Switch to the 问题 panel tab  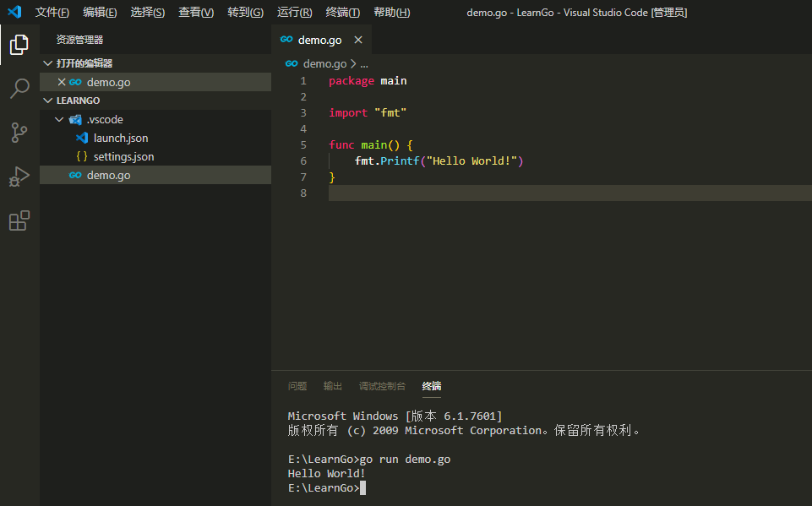point(297,386)
